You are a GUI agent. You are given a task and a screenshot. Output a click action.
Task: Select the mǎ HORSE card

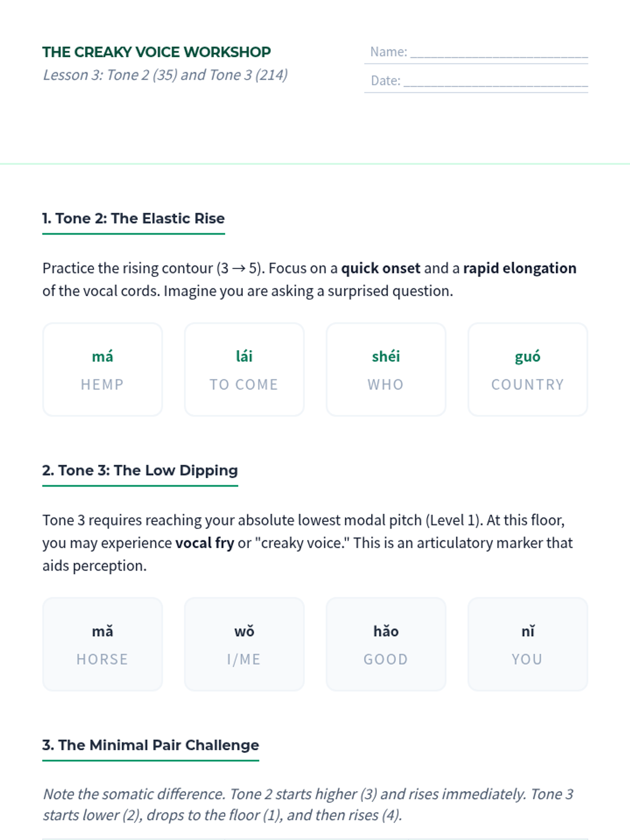coord(102,644)
